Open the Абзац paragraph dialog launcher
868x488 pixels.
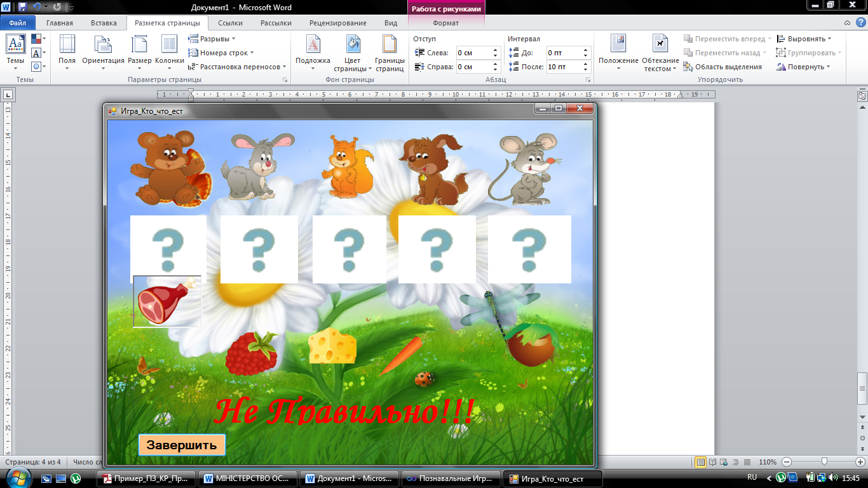pos(588,80)
